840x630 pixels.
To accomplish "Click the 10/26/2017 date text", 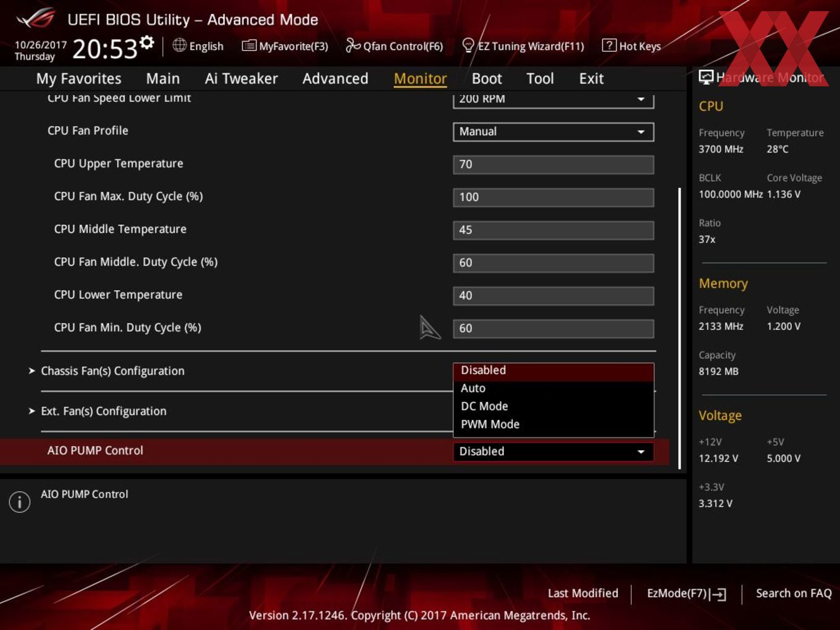I will tap(41, 45).
